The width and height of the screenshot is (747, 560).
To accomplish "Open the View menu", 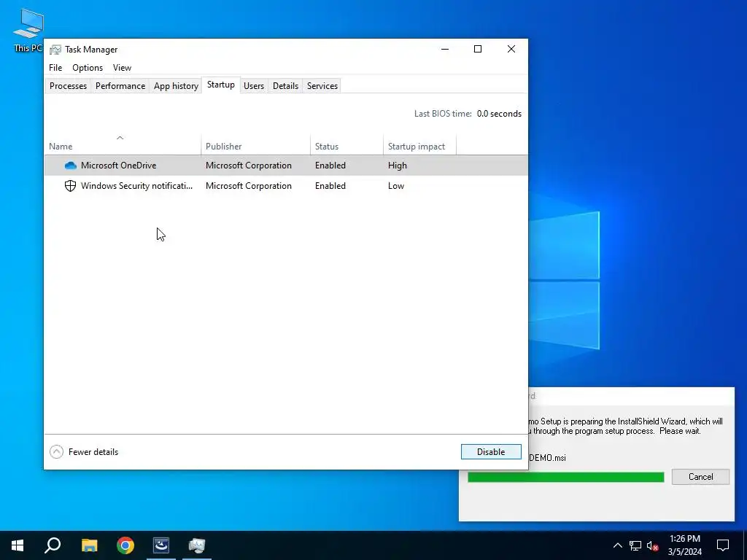I will (122, 68).
